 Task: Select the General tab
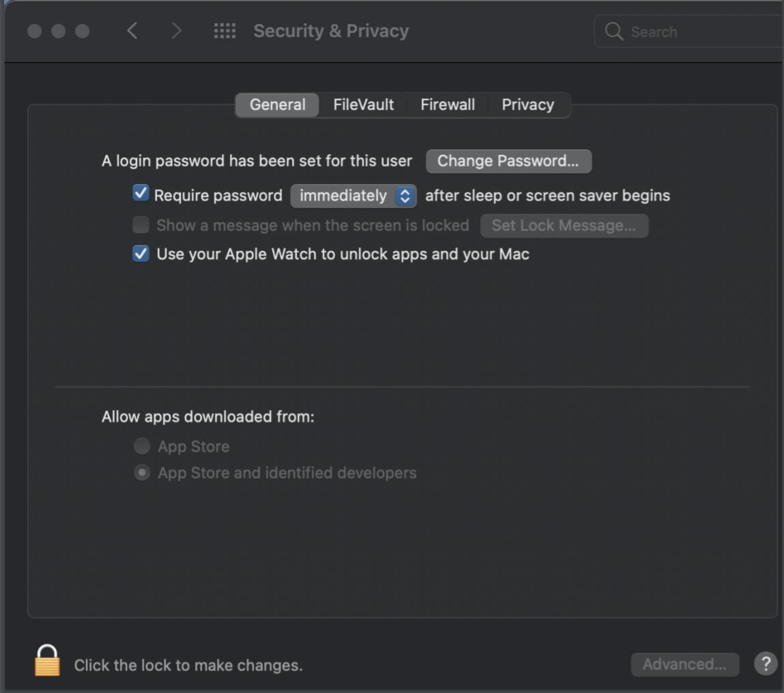click(277, 105)
